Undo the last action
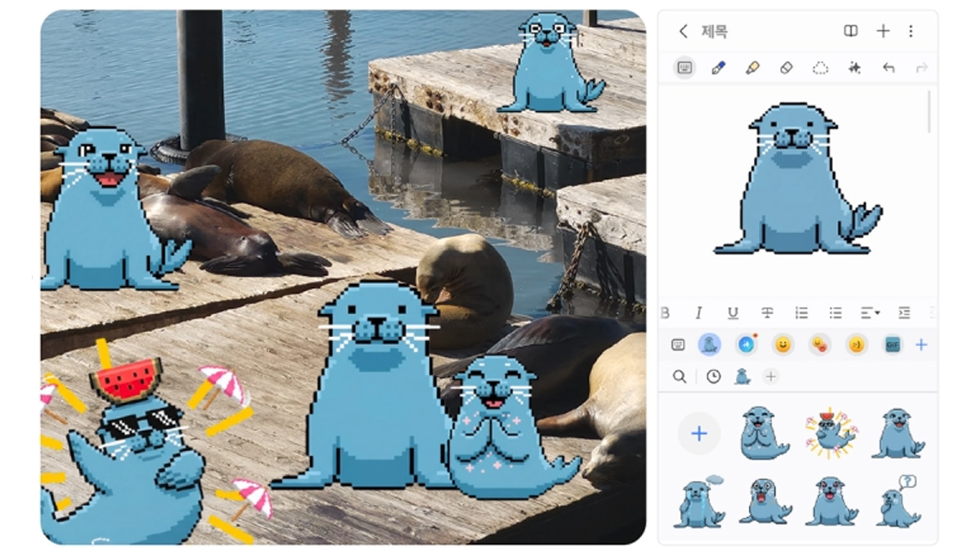Viewport: 980px width, 551px height. pos(889,68)
